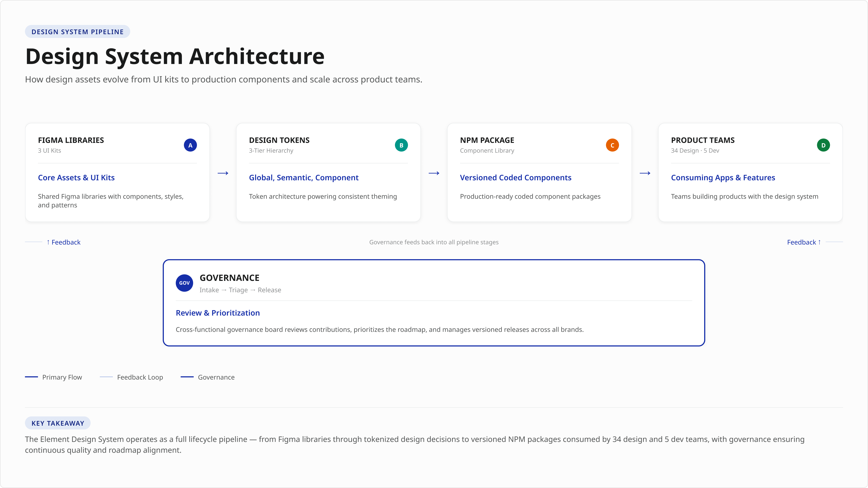Screen dimensions: 868x488
Task: Click the orange C badge on NPM Package
Action: pos(612,145)
